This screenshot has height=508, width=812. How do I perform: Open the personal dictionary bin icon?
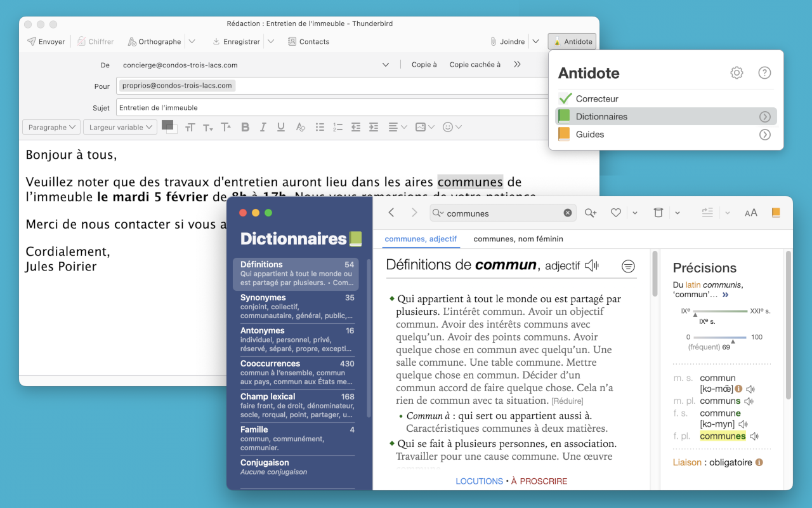tap(658, 213)
